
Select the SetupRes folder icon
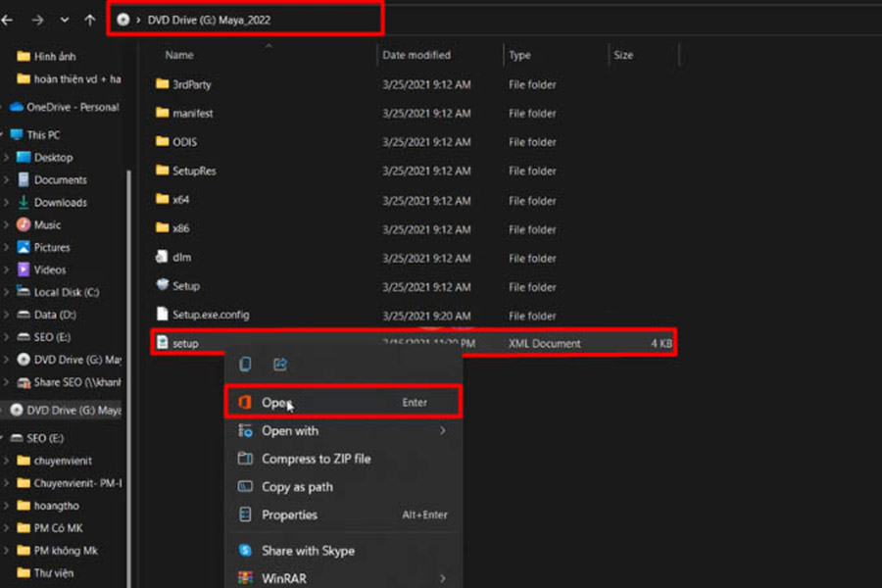pos(162,170)
